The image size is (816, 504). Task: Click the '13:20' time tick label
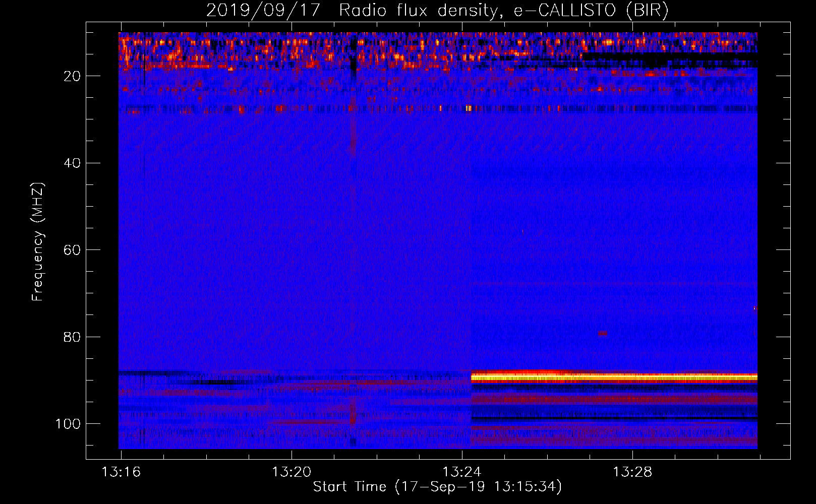coord(292,472)
